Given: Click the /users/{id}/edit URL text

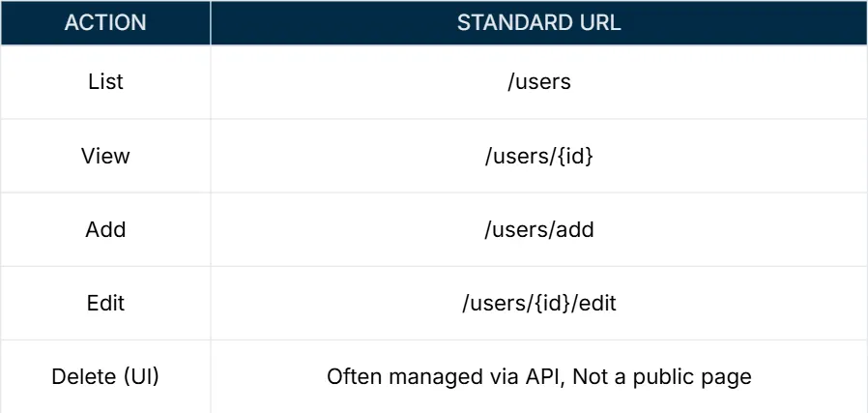Looking at the screenshot, I should click(538, 303).
